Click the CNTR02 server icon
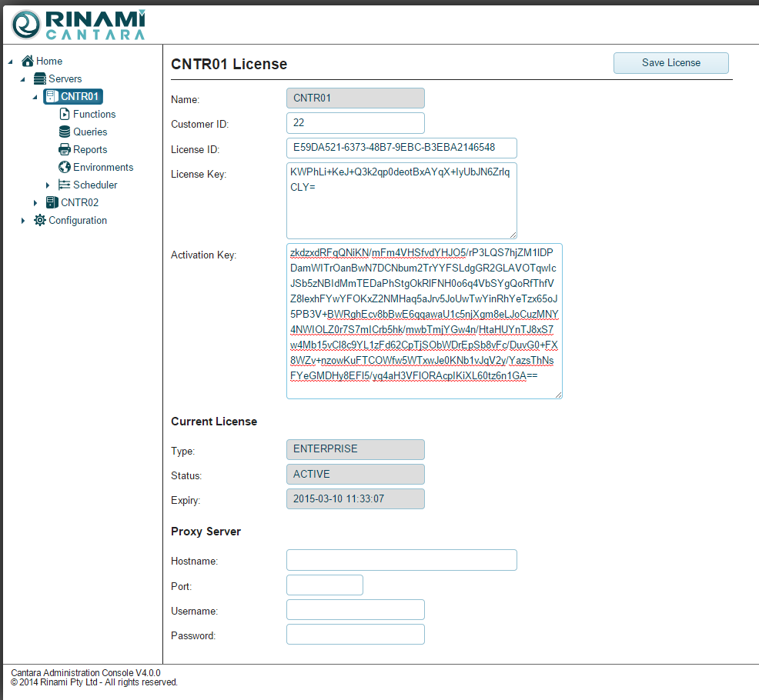Screen dimensions: 759x700 52,202
